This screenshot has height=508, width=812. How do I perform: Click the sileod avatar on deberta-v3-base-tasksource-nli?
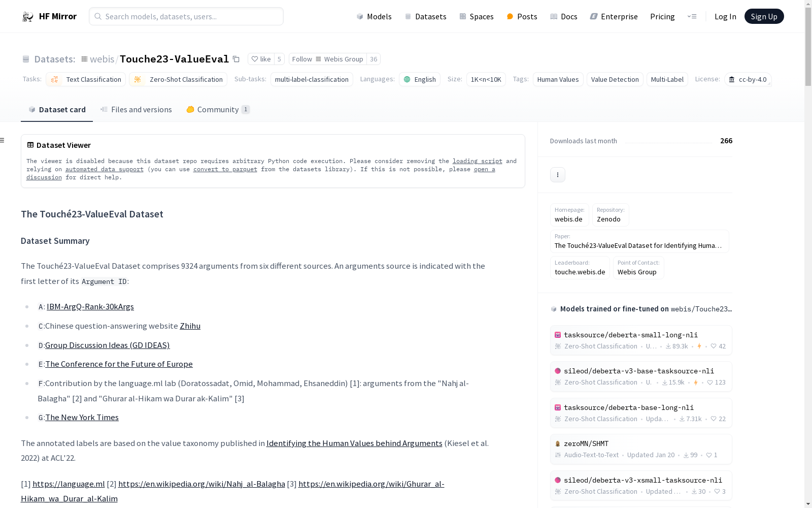click(x=558, y=371)
